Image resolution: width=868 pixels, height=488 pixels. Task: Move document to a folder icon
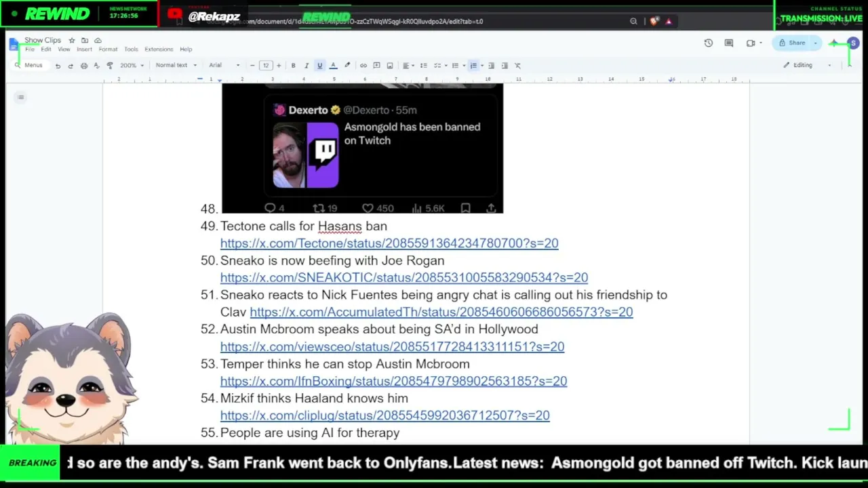[x=85, y=41]
